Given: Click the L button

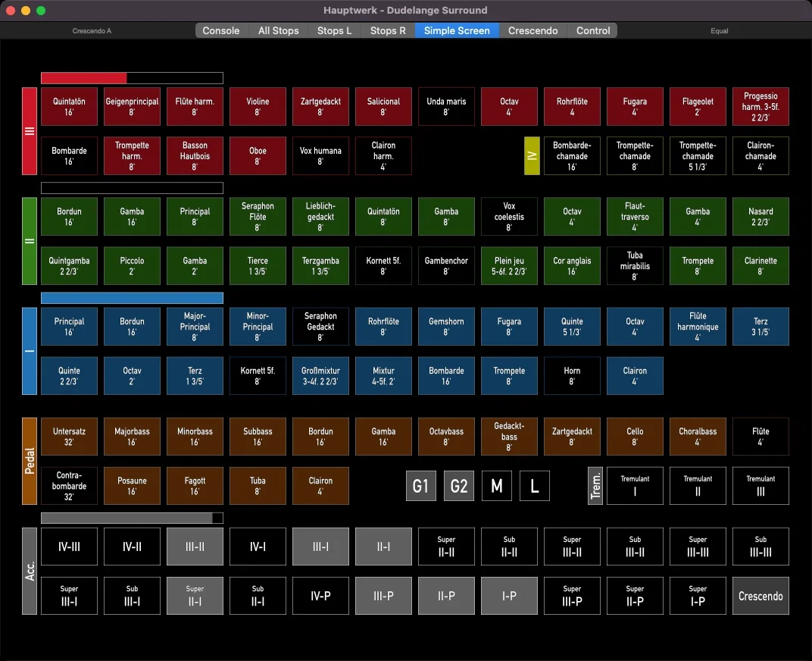Looking at the screenshot, I should coord(534,486).
